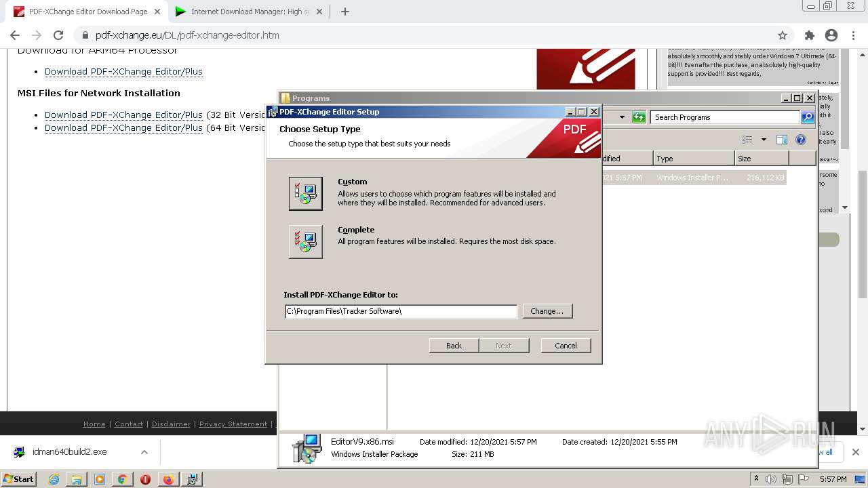Click the change view icon in Explorer
Viewport: 868px width, 488px height.
click(x=747, y=140)
